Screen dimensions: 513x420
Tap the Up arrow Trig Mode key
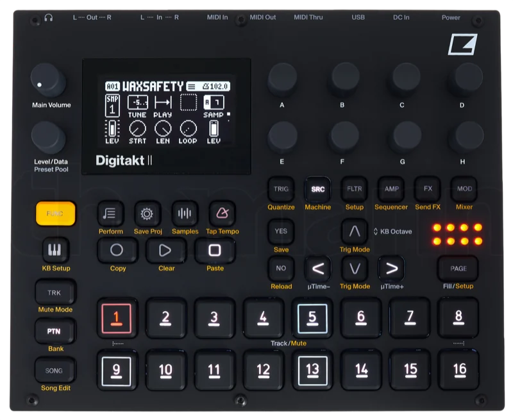click(x=355, y=231)
